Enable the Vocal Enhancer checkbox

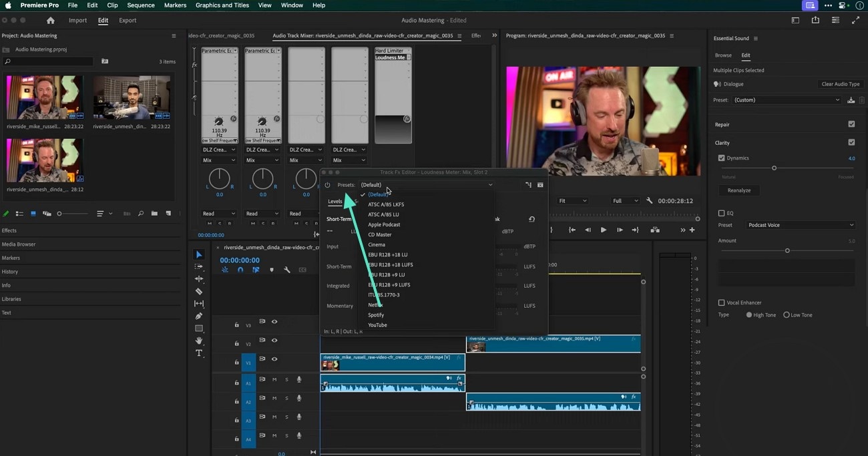click(721, 302)
